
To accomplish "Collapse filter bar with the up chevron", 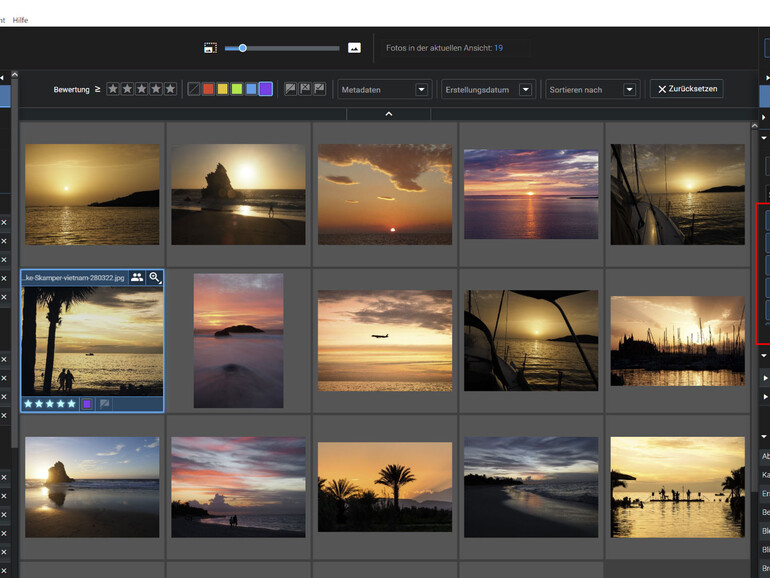I will click(388, 114).
